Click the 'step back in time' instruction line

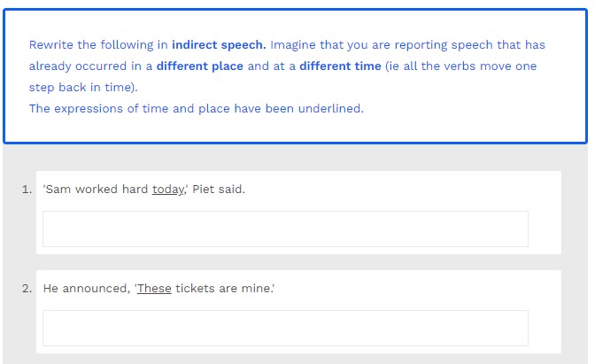click(x=82, y=88)
